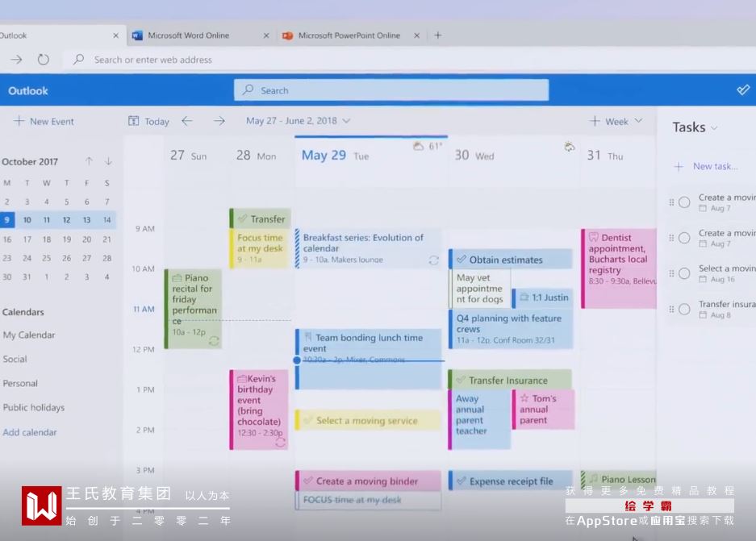The height and width of the screenshot is (541, 756).
Task: Close the Microsoft Word Online tab
Action: tap(266, 35)
